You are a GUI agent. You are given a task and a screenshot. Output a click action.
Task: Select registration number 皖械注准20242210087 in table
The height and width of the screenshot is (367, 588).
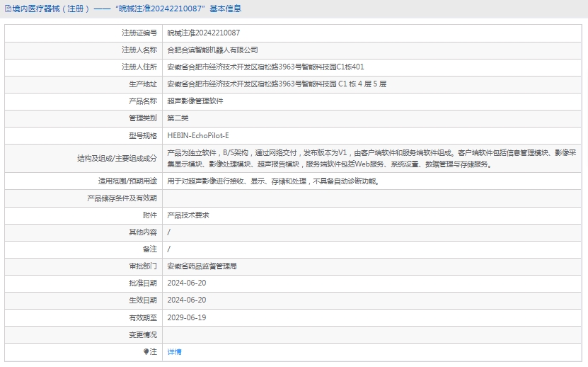(x=203, y=33)
